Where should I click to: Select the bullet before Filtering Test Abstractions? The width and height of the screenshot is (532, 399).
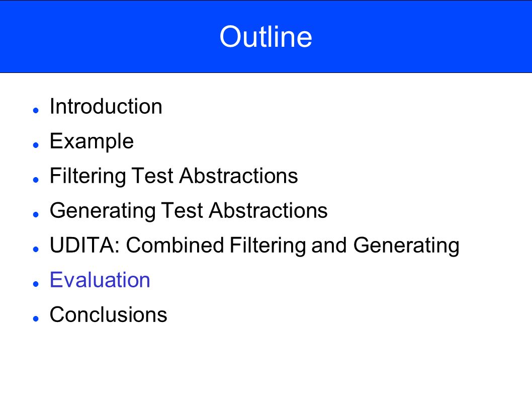36,180
